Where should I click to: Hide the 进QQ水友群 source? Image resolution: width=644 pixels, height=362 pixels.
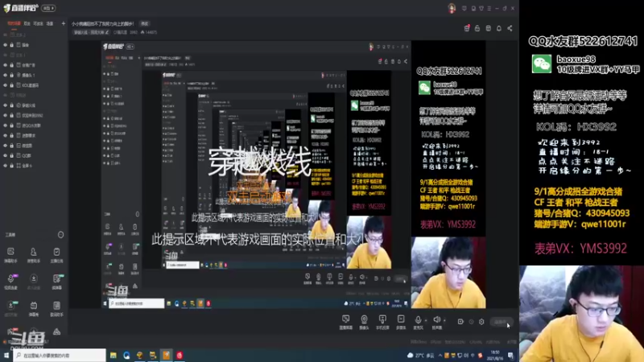(x=6, y=125)
